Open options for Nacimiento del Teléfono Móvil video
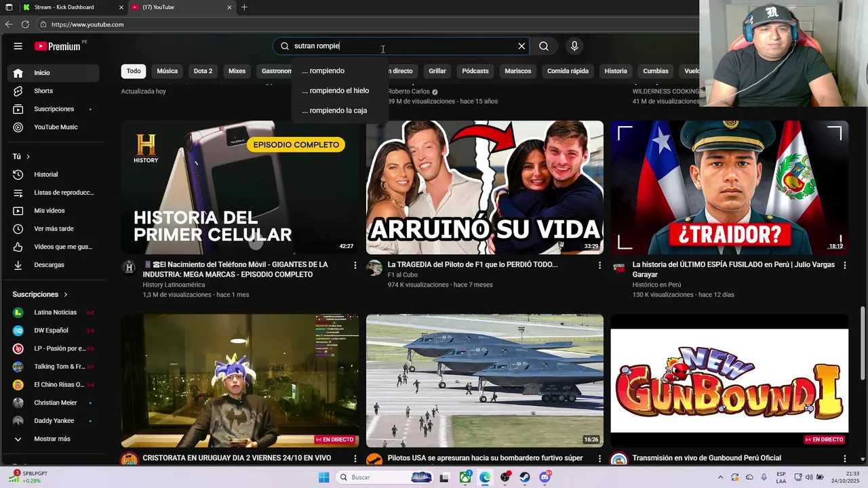 pos(355,266)
